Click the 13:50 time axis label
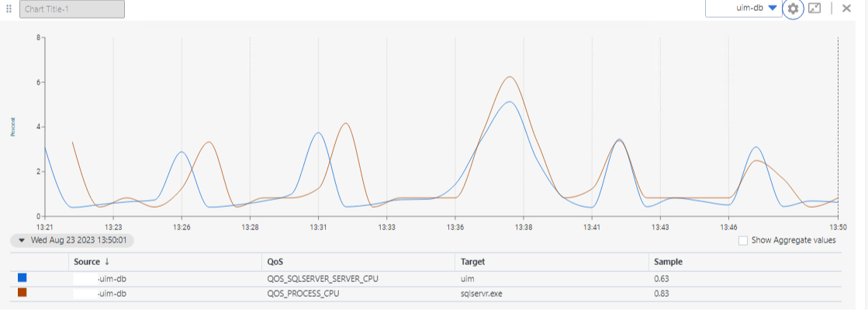Screen dimensions: 868x313 coord(838,227)
